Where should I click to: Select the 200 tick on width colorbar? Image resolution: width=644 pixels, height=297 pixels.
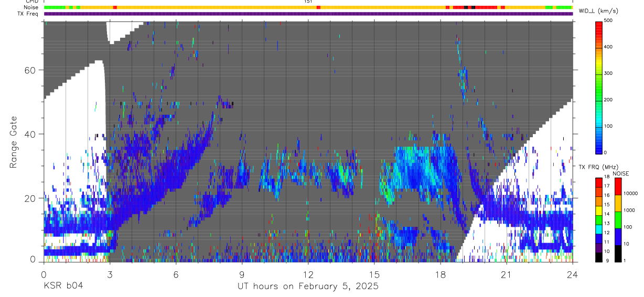tap(609, 100)
